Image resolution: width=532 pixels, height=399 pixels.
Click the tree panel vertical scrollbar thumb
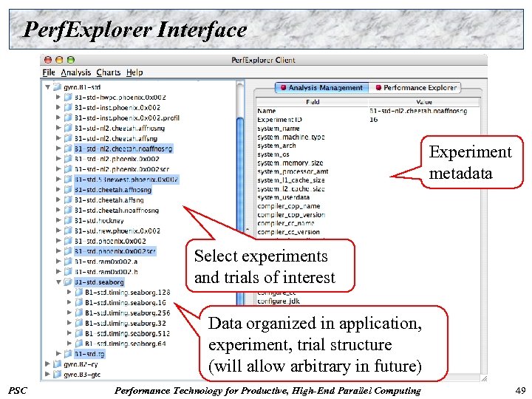(240, 211)
